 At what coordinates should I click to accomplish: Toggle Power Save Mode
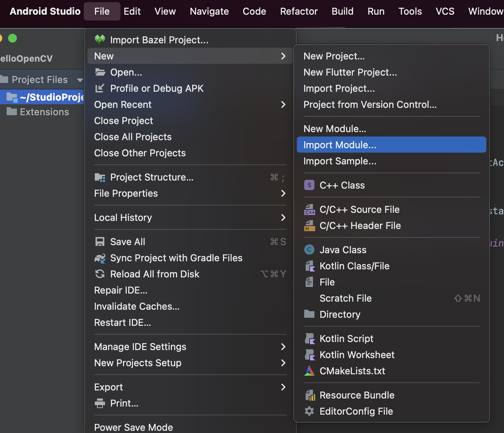pyautogui.click(x=190, y=427)
